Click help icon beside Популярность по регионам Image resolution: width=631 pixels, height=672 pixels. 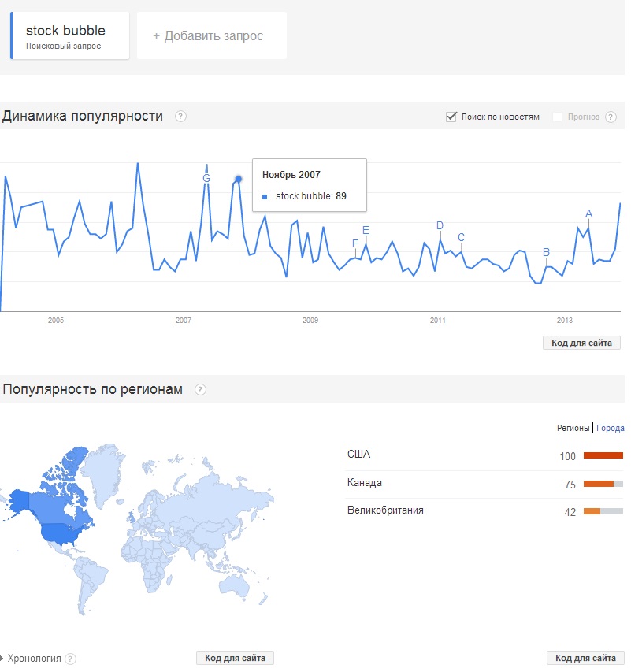click(200, 389)
